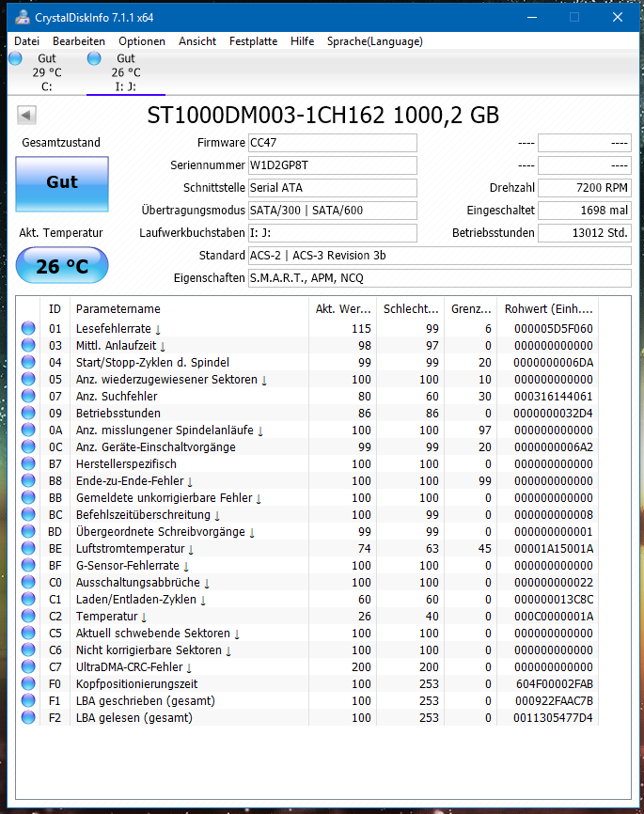The height and width of the screenshot is (814, 644).
Task: Click the status icon for Anz. Suchfehler
Action: click(x=28, y=396)
